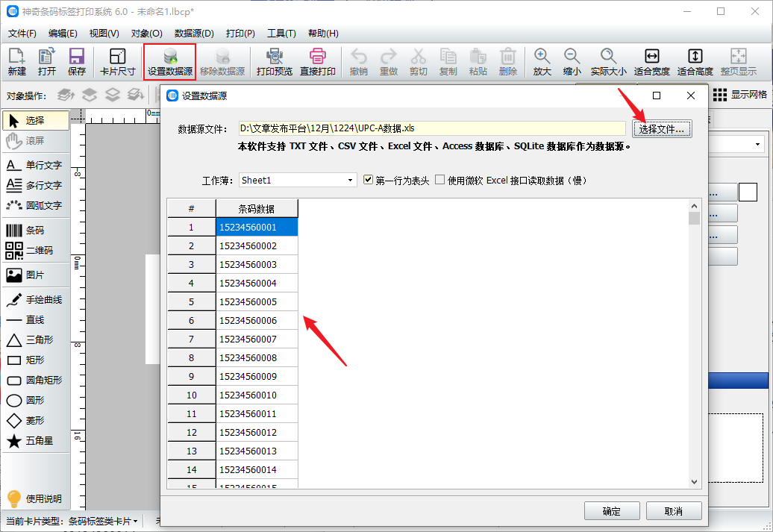Open the 工具(T) menu
The width and height of the screenshot is (773, 532).
coord(281,34)
